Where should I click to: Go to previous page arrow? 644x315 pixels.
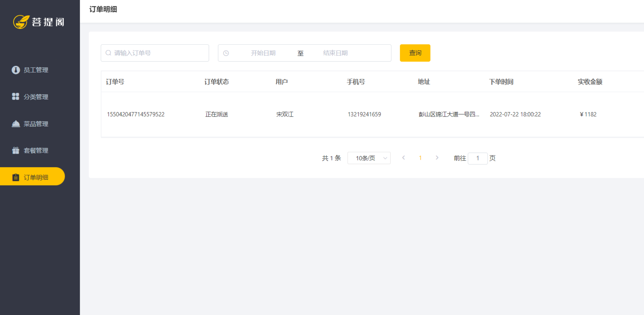pyautogui.click(x=403, y=158)
